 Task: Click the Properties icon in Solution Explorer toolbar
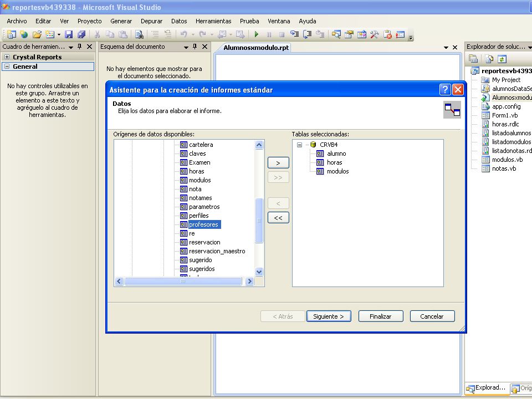tap(473, 59)
